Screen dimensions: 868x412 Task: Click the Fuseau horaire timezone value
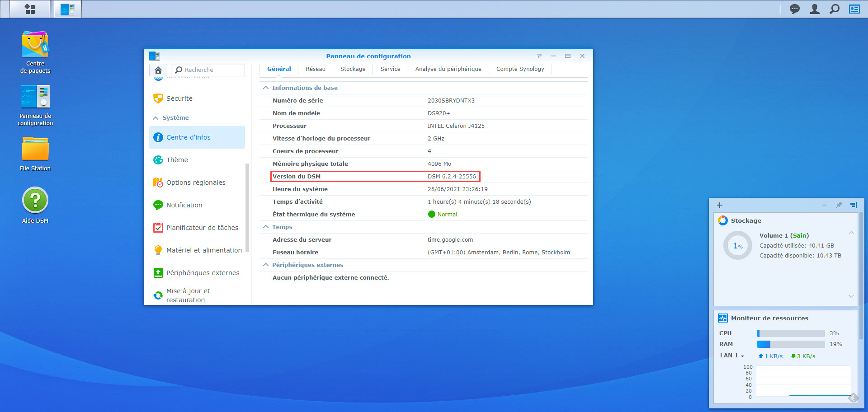point(501,253)
